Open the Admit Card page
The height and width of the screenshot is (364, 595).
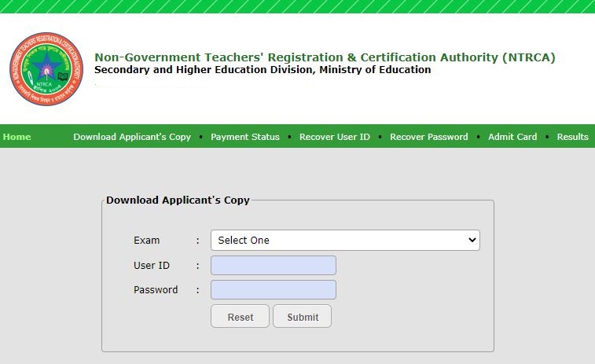pyautogui.click(x=512, y=137)
